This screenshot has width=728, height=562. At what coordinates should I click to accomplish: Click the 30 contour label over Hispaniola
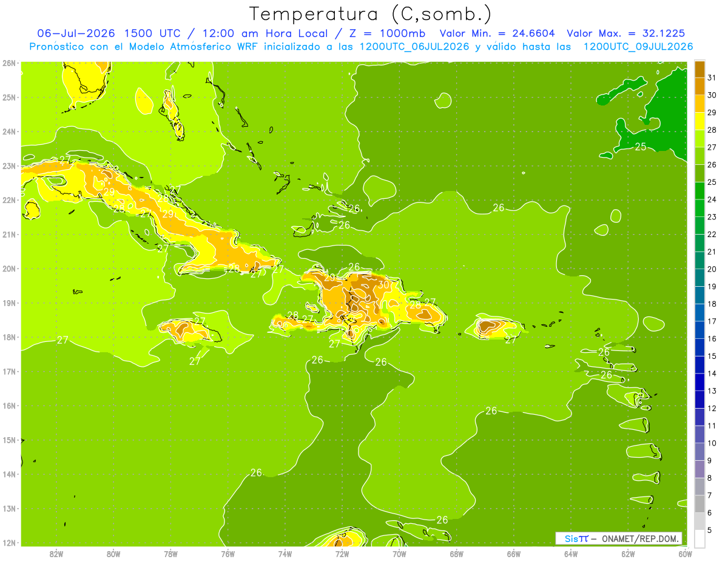383,285
